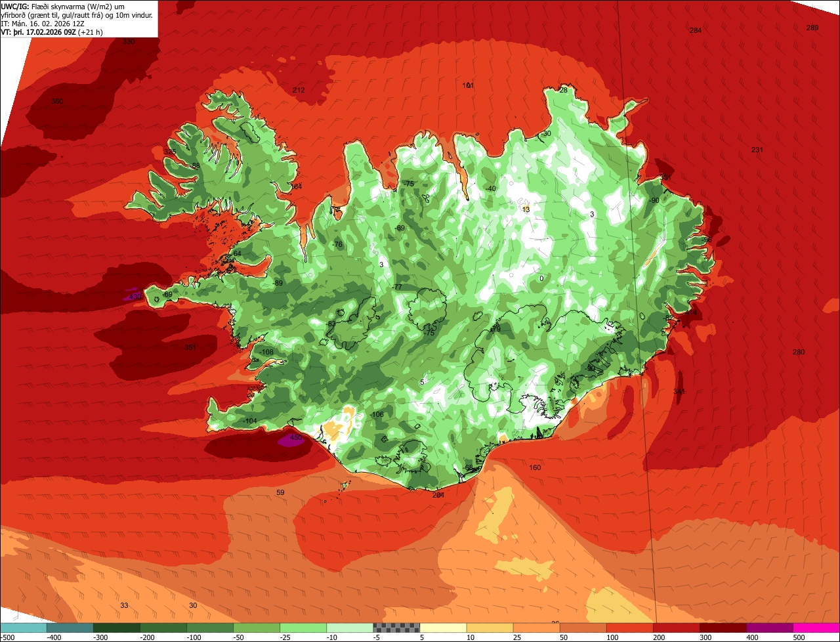
Task: Click the -40 value on the map
Action: 490,188
